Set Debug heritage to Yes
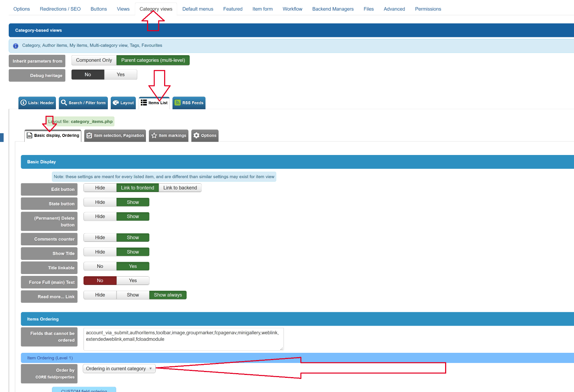Viewport: 574px width, 392px height. [x=121, y=74]
